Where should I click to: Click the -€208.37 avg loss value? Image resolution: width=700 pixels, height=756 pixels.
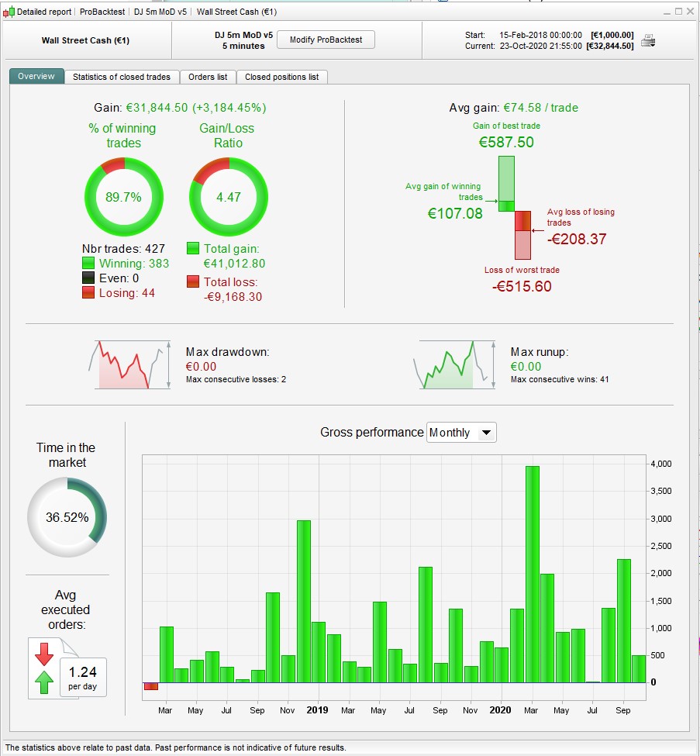coord(577,239)
